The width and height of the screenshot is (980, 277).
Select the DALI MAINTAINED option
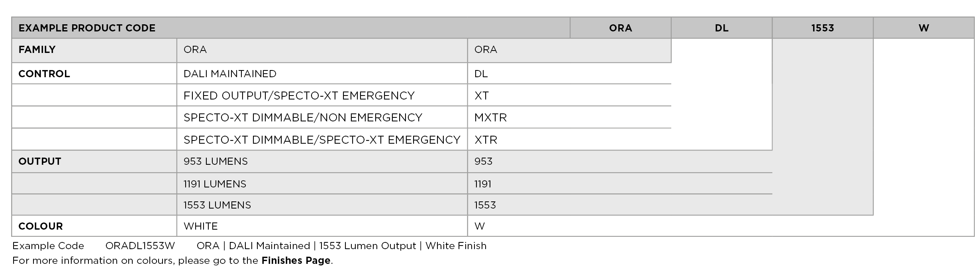(x=230, y=74)
